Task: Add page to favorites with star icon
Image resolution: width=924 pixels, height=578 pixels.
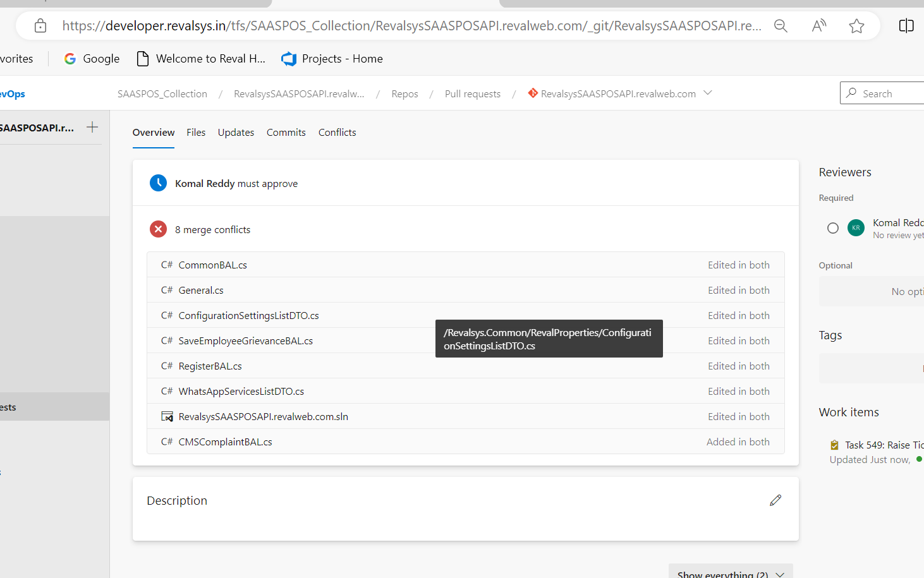Action: [x=856, y=26]
